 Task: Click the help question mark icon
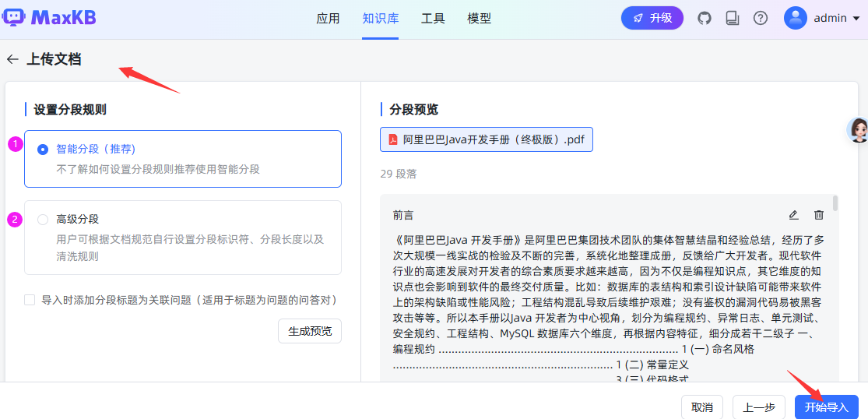point(761,18)
